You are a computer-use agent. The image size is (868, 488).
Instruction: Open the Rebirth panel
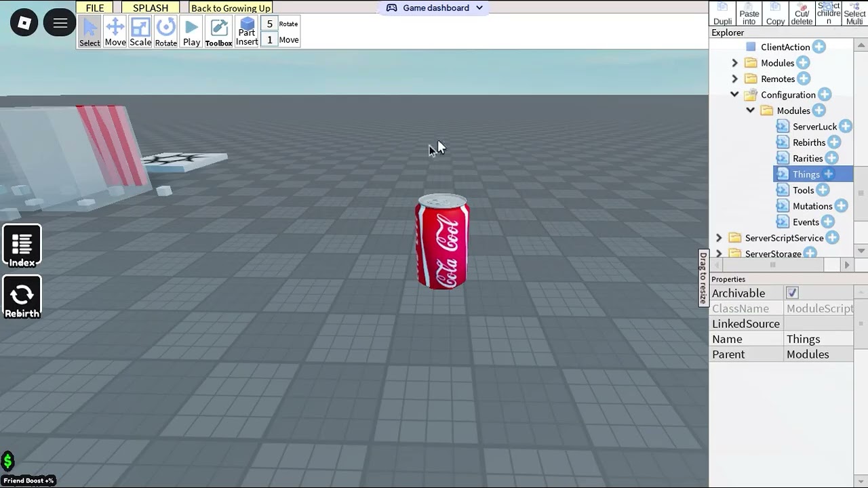coord(22,298)
